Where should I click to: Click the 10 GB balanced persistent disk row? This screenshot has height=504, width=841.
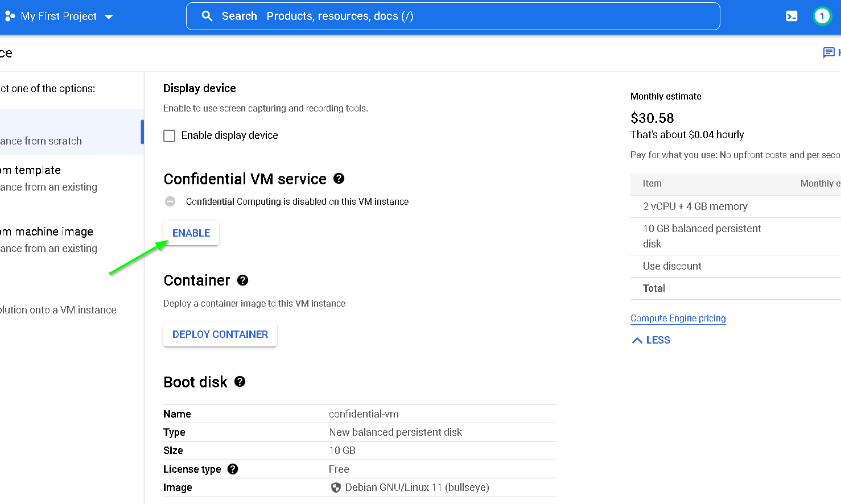736,236
